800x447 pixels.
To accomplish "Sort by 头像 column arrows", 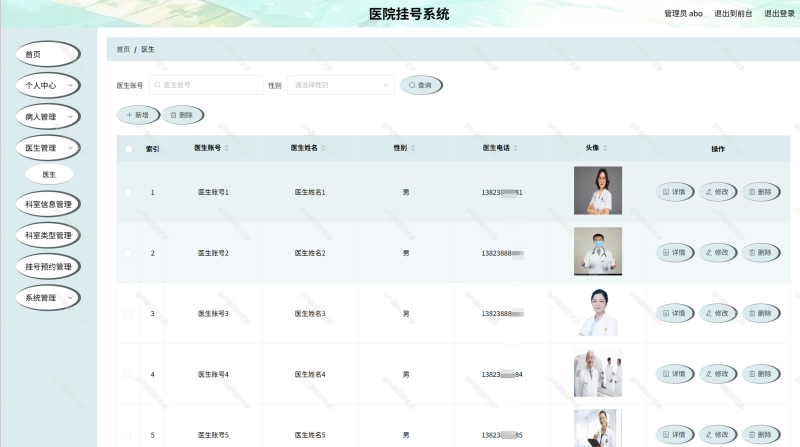I will tap(605, 148).
